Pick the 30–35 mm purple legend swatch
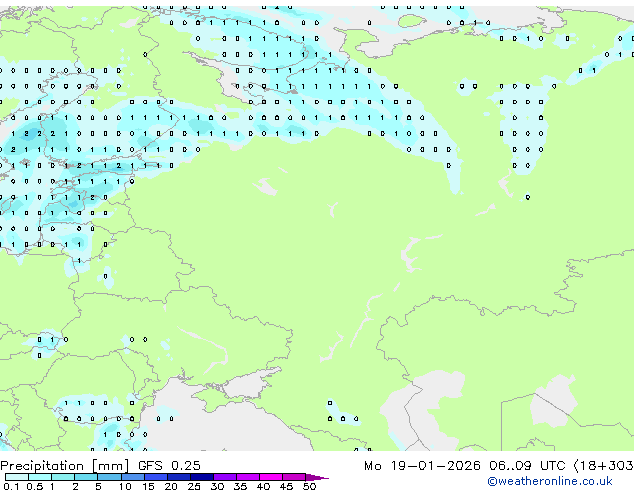 [x=224, y=477]
